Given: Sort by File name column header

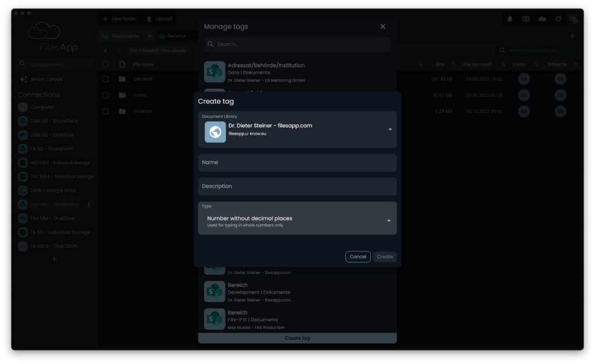Looking at the screenshot, I should (144, 64).
